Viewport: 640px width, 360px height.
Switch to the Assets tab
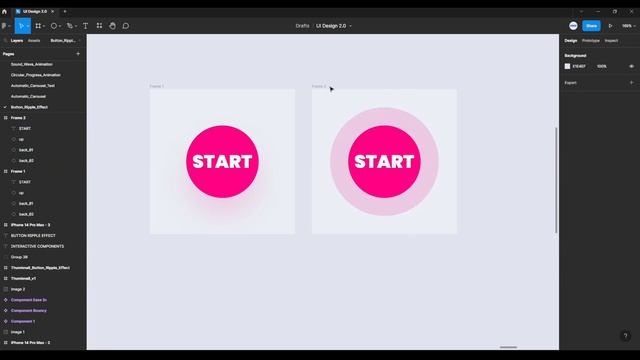(34, 40)
